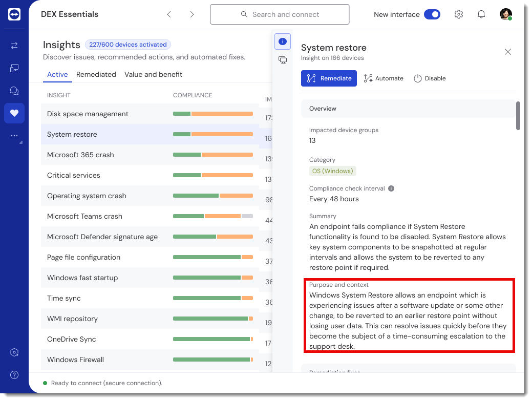Open the Value and benefit tab

click(154, 74)
